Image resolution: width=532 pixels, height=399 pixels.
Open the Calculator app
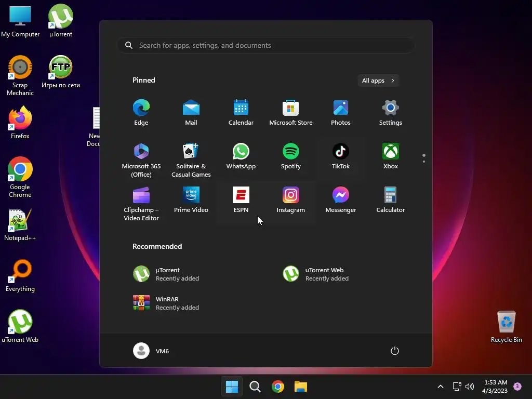pos(391,200)
